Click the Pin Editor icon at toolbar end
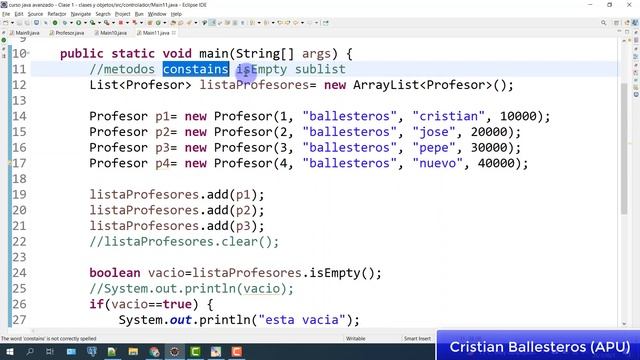Viewport: 640px width, 360px height. [x=325, y=23]
